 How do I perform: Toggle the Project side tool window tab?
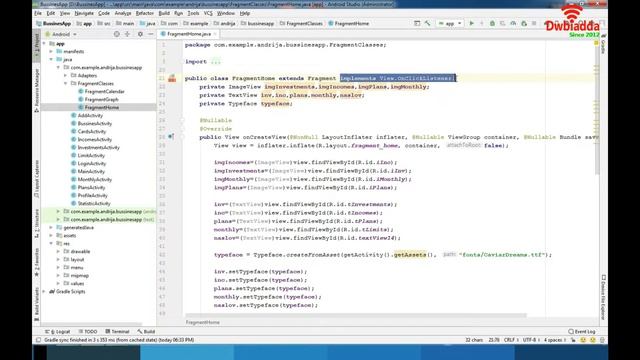[37, 47]
